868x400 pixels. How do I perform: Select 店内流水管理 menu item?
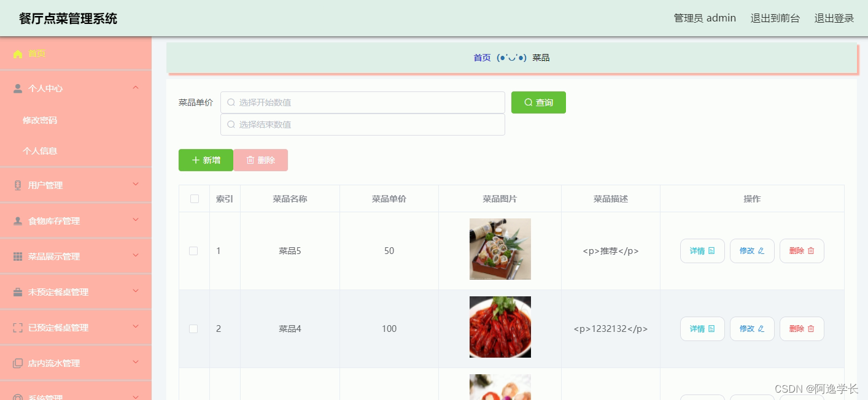tap(76, 363)
